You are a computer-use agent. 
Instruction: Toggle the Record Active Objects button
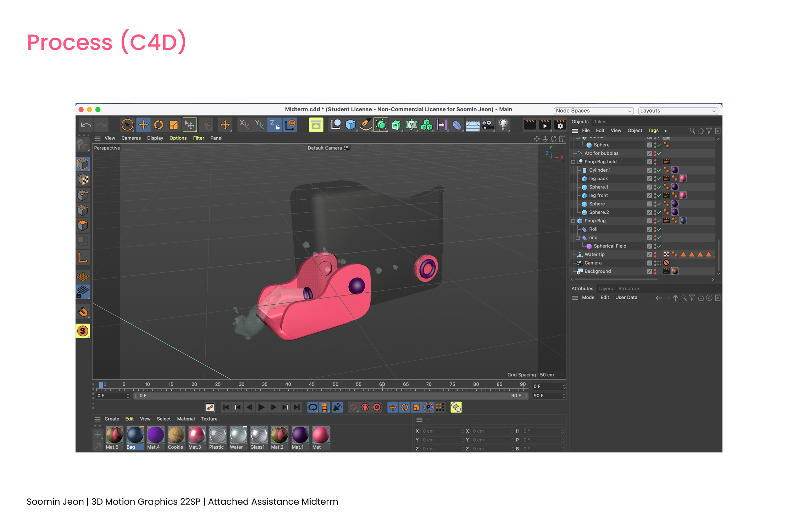click(353, 407)
